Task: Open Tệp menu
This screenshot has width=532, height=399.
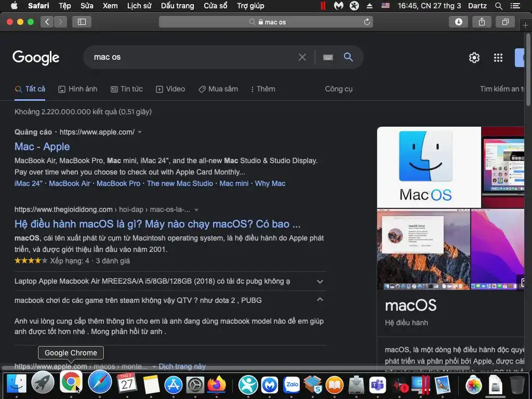Action: 64,6
